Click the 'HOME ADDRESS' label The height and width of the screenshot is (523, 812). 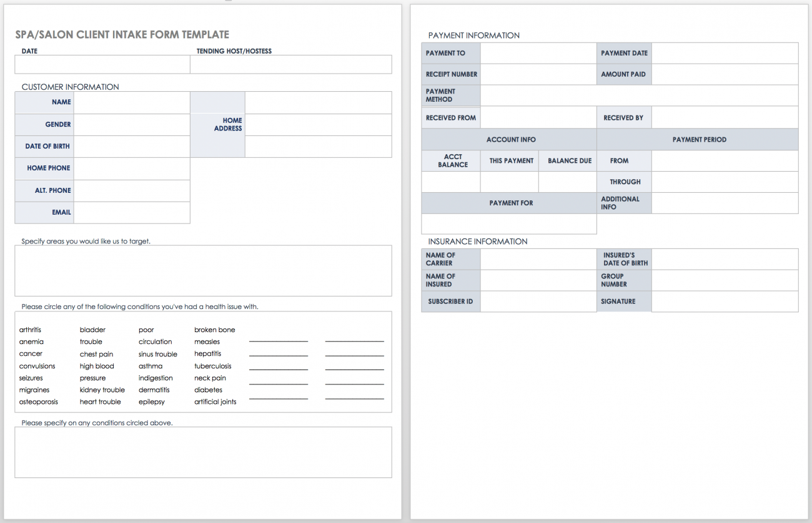(228, 124)
